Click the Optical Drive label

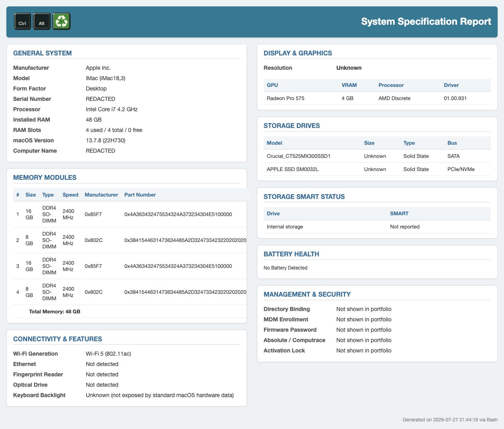coord(30,385)
